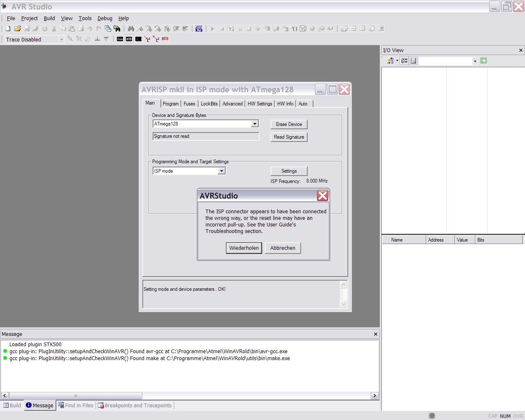525x420 pixels.
Task: Switch to the HW Settings tab
Action: [260, 104]
